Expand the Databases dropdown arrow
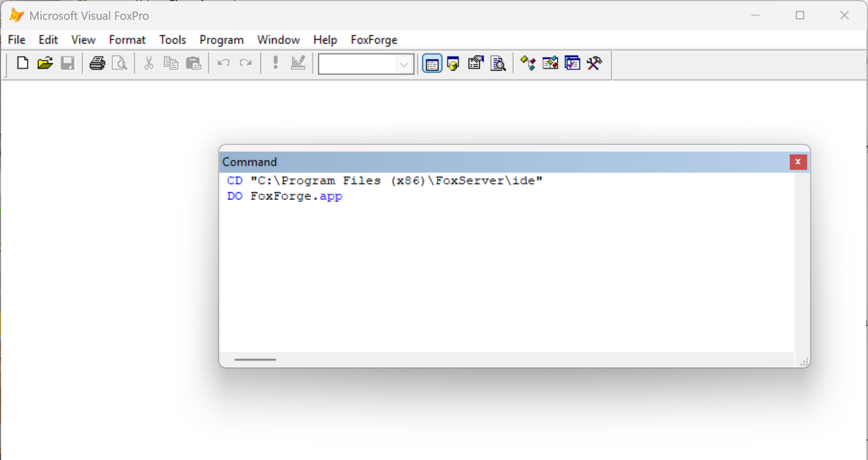The width and height of the screenshot is (868, 460). pyautogui.click(x=404, y=64)
